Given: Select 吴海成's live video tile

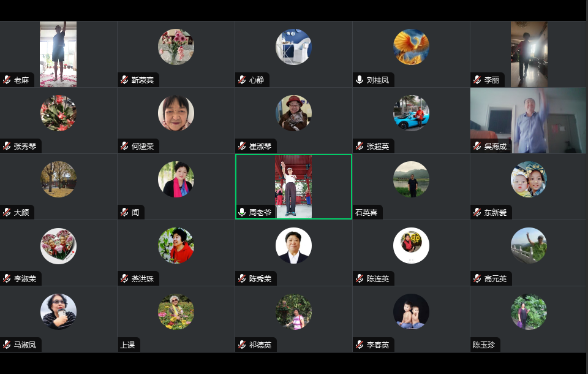Looking at the screenshot, I should click(528, 121).
